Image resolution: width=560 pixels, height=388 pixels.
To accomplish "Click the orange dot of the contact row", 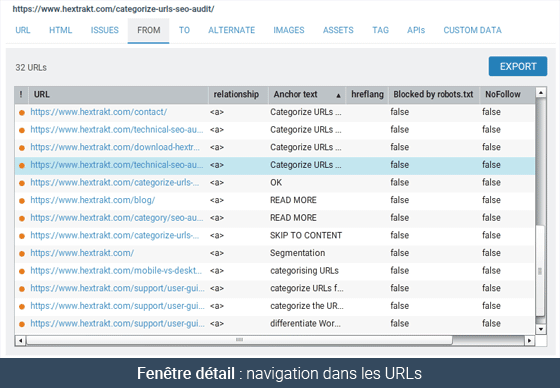I will pyautogui.click(x=22, y=113).
